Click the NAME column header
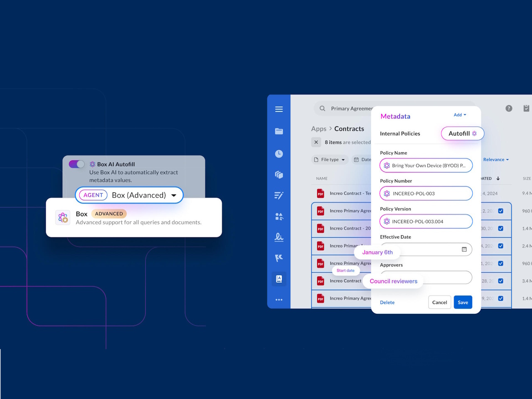The height and width of the screenshot is (399, 532). pos(322,179)
